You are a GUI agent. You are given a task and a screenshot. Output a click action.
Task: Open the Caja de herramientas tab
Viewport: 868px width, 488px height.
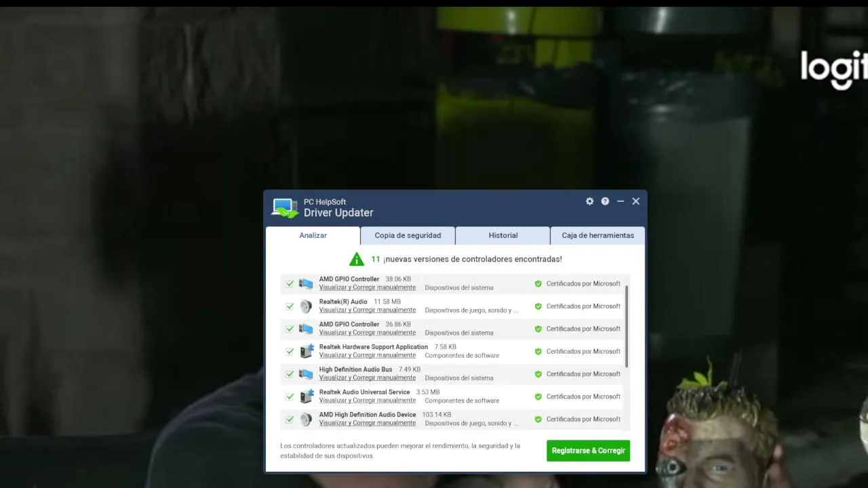597,235
